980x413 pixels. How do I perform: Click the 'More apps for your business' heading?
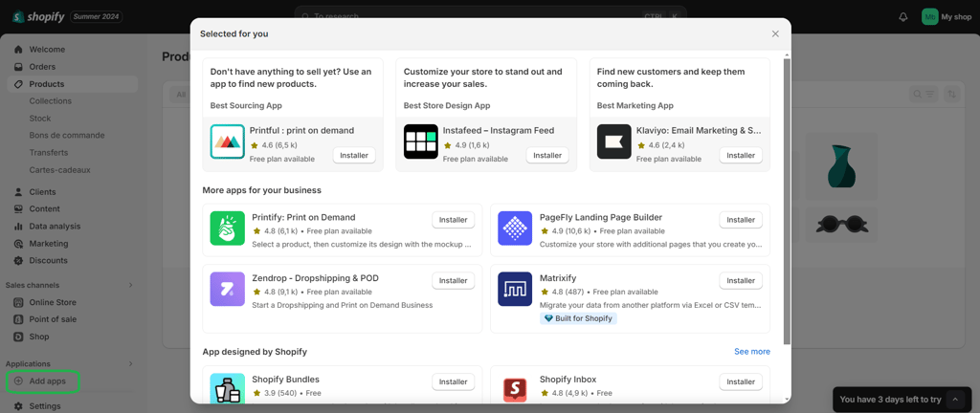(x=262, y=190)
